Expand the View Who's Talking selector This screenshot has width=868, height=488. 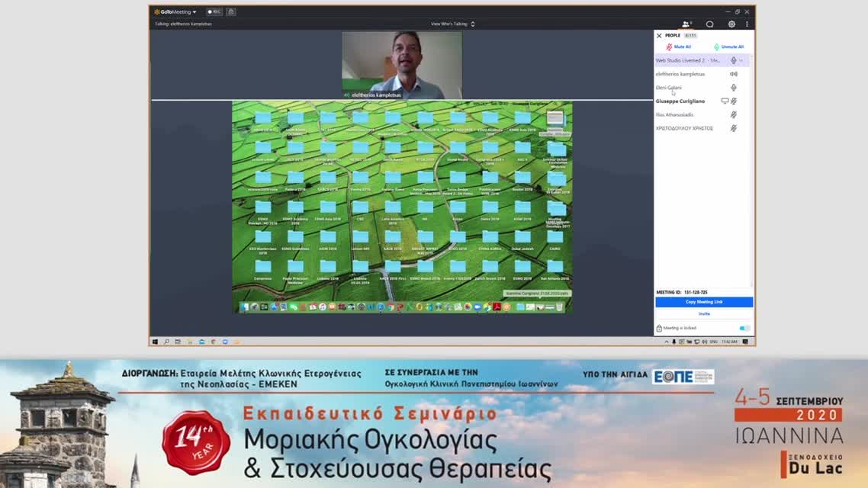[452, 24]
